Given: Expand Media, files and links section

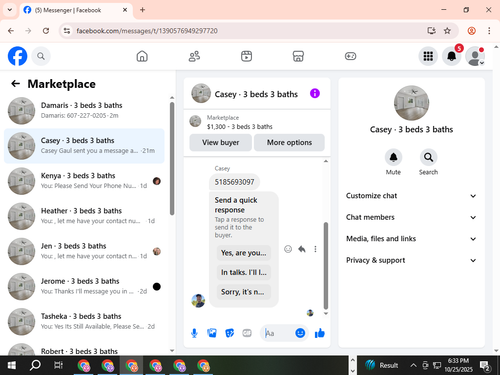Looking at the screenshot, I should pyautogui.click(x=411, y=239).
